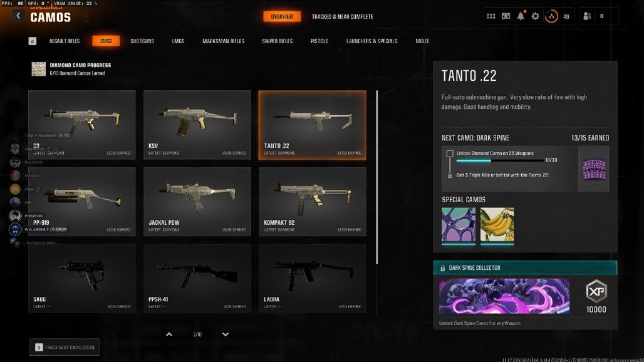Click the Track Next Camo button

(65, 347)
